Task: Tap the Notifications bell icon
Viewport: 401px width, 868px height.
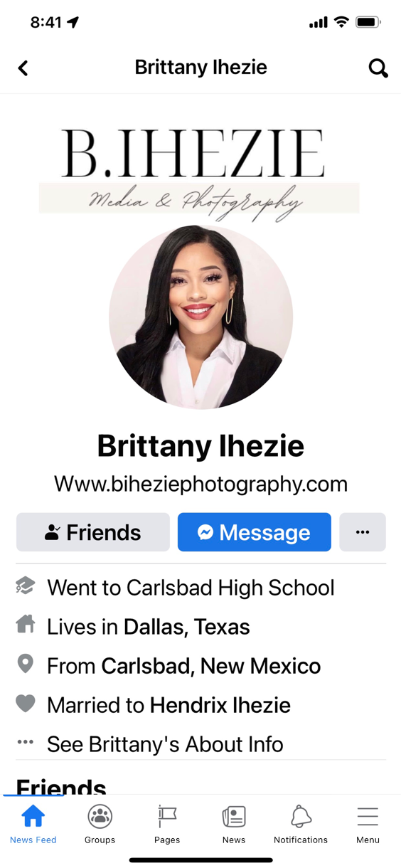Action: click(301, 816)
